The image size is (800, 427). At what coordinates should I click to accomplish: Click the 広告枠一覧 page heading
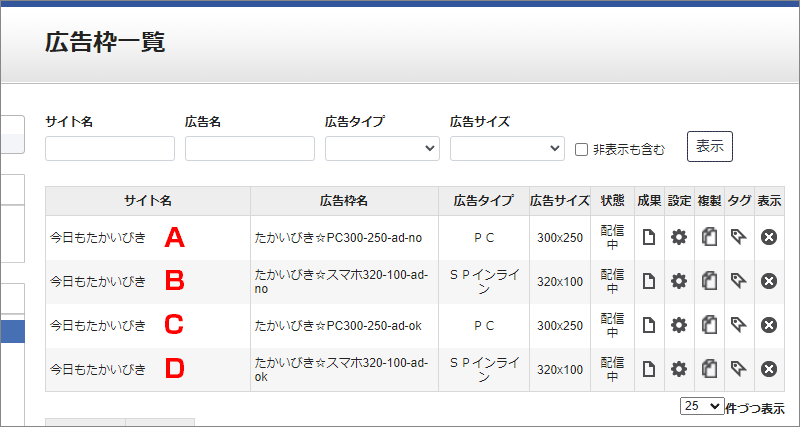point(105,43)
